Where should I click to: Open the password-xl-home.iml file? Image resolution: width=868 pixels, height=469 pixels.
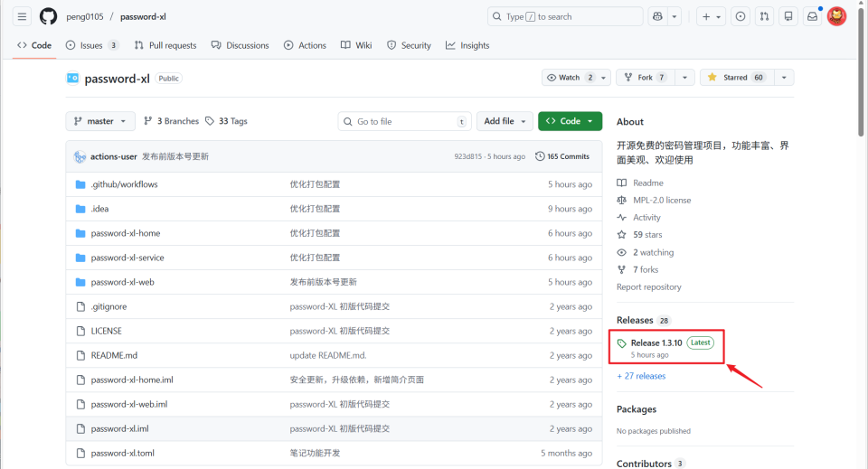pyautogui.click(x=132, y=380)
